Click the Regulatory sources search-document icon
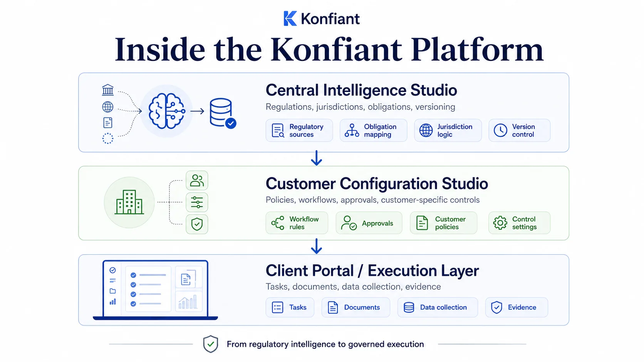 (x=278, y=131)
